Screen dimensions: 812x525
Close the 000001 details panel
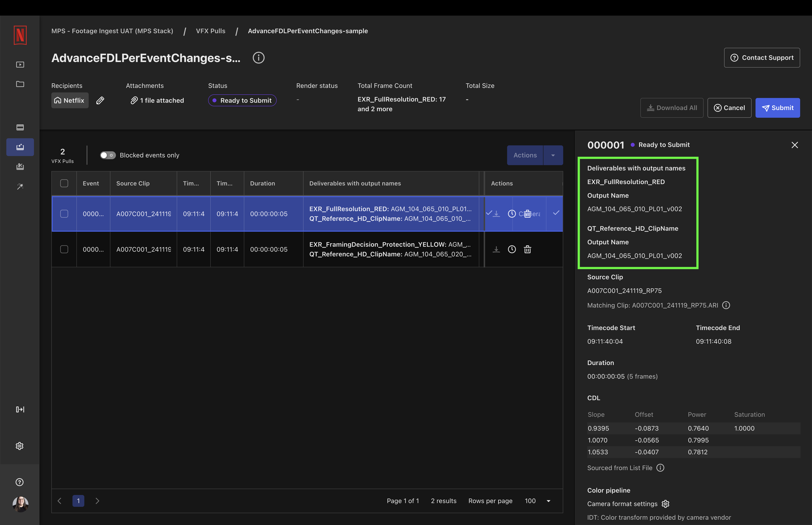pyautogui.click(x=795, y=145)
